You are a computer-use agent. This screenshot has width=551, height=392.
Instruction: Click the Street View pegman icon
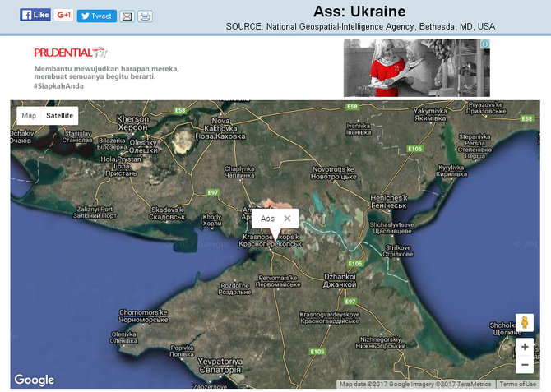pyautogui.click(x=525, y=322)
